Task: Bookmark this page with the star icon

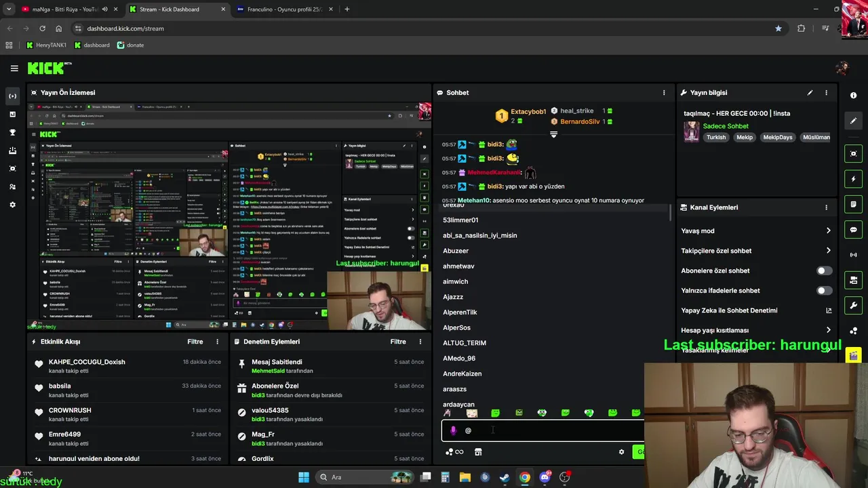Action: pyautogui.click(x=778, y=28)
